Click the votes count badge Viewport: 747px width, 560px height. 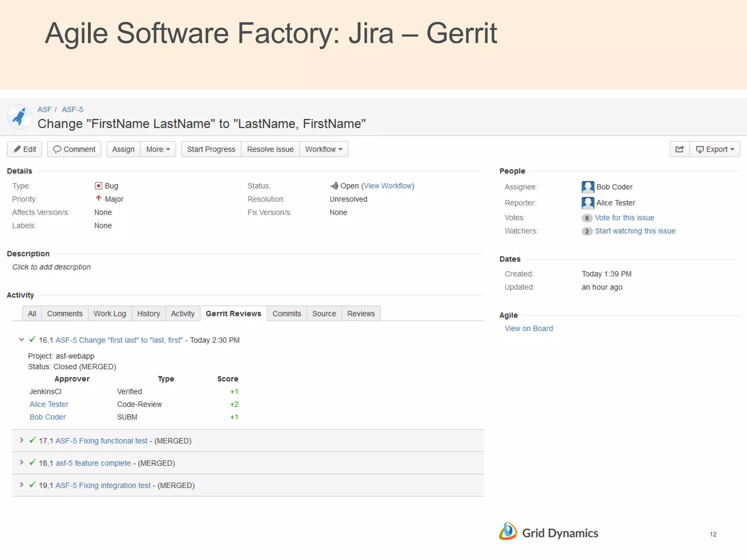[x=587, y=218]
